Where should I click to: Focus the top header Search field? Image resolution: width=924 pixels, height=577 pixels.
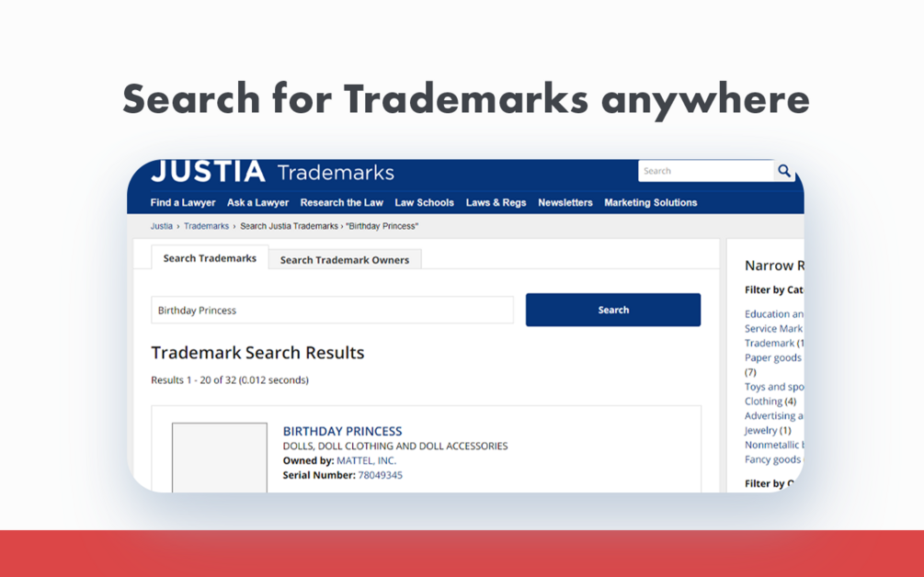tap(706, 171)
